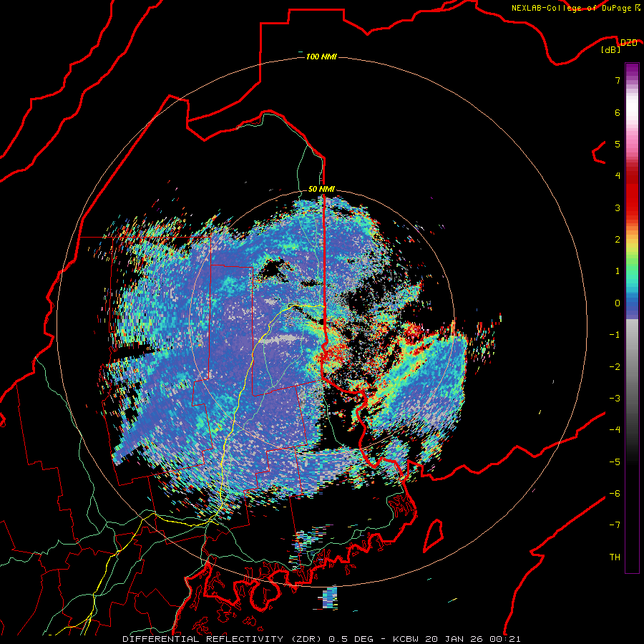Click the -1 value on the dB scale
Screen dimensions: 644x644
coord(615,335)
